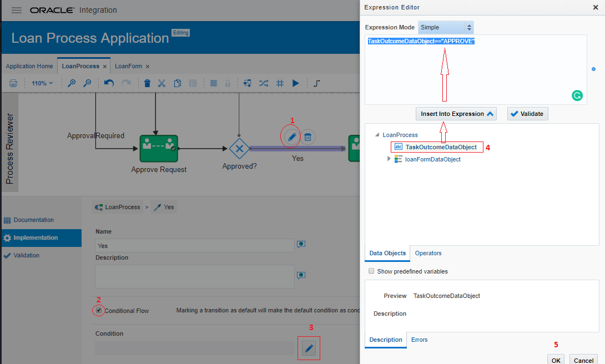Click LoanProcess breadcrumb link

118,207
